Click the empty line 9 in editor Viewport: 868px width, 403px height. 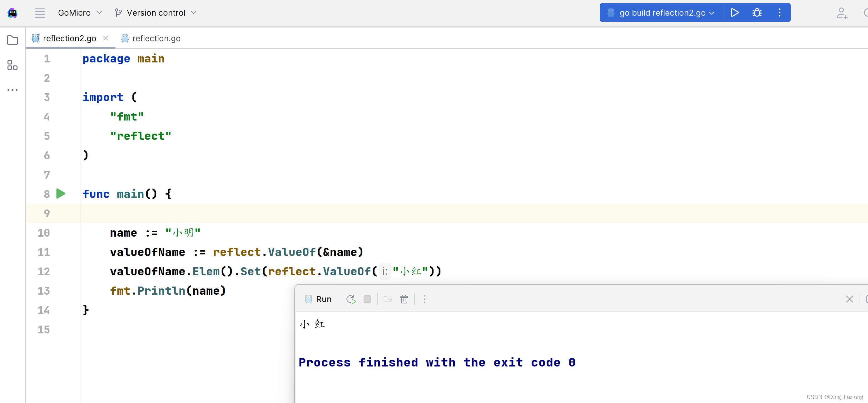click(337, 213)
